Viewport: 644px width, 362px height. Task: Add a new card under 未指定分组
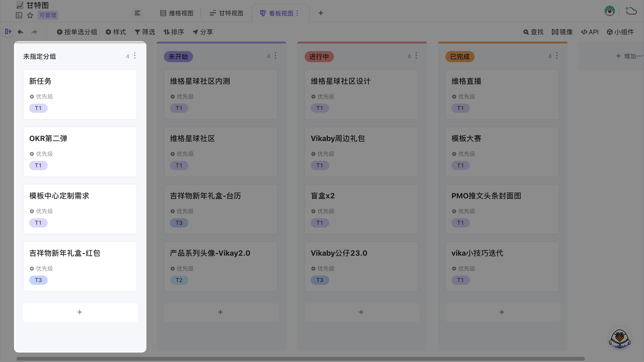tap(80, 312)
